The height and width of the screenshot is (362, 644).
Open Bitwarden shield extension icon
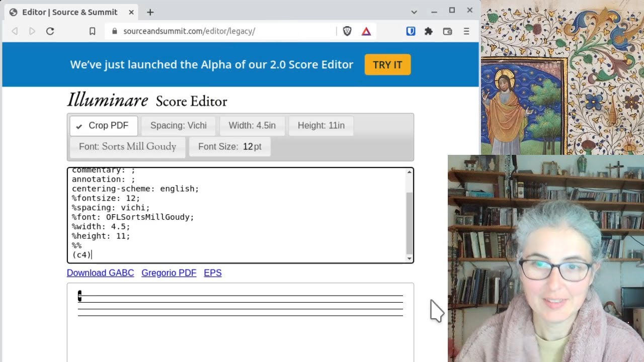click(x=411, y=31)
